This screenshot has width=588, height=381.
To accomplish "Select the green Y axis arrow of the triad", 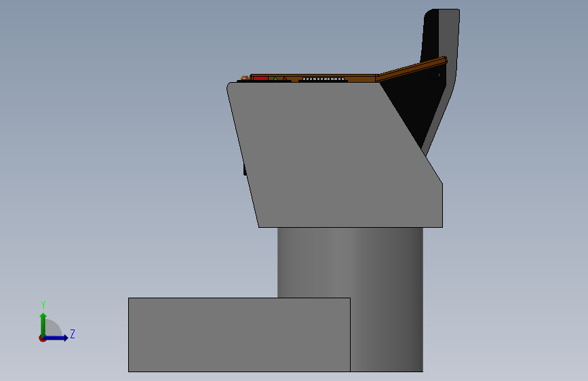I will tap(43, 324).
